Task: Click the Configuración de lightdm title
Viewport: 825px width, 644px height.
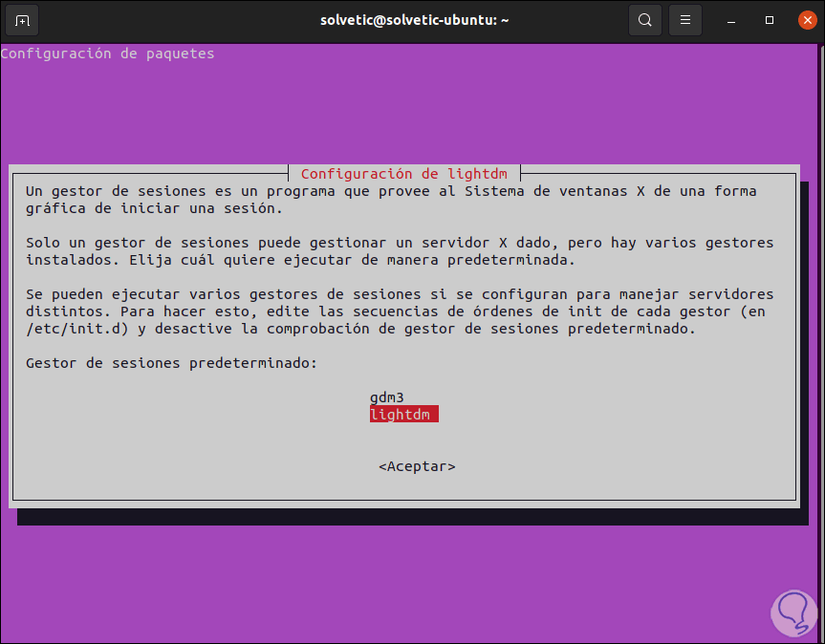Action: pos(402,174)
